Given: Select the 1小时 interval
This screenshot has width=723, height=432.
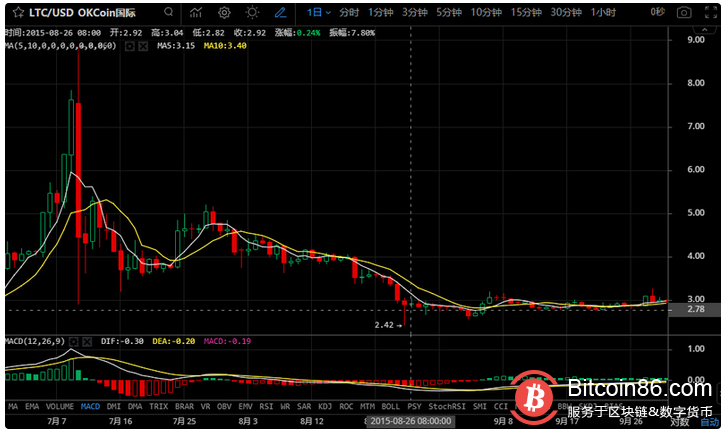Looking at the screenshot, I should (x=603, y=12).
